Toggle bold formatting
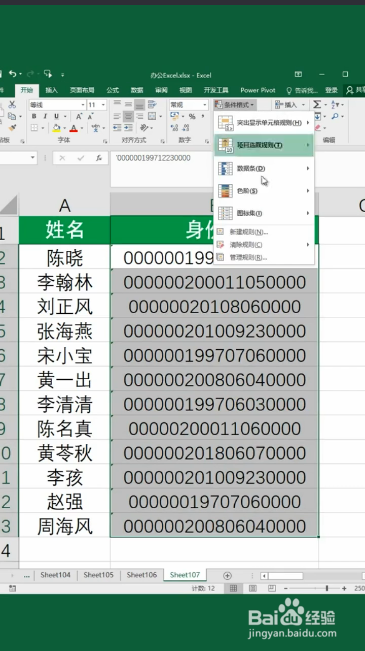The image size is (365, 651). coord(34,116)
